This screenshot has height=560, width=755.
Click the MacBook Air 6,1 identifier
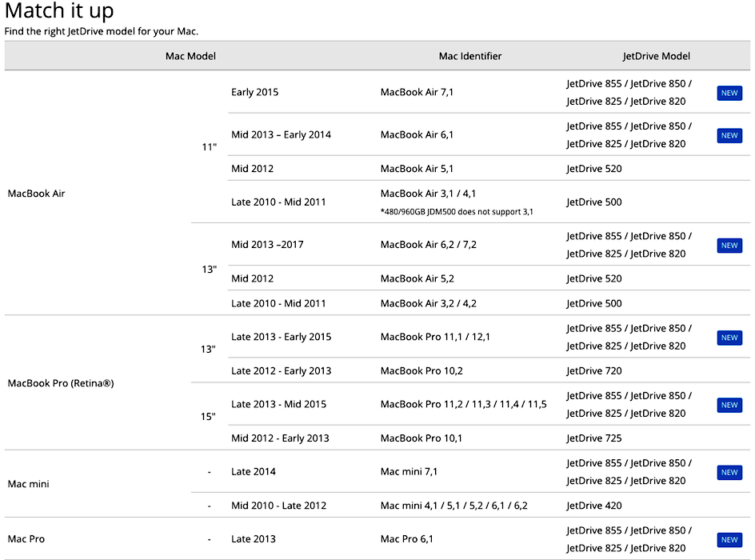tap(417, 134)
